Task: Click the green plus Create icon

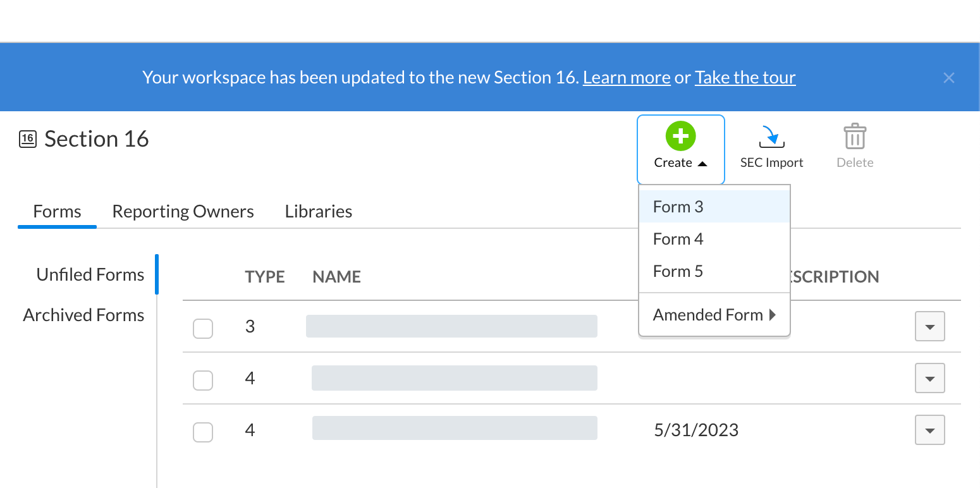Action: click(x=680, y=136)
